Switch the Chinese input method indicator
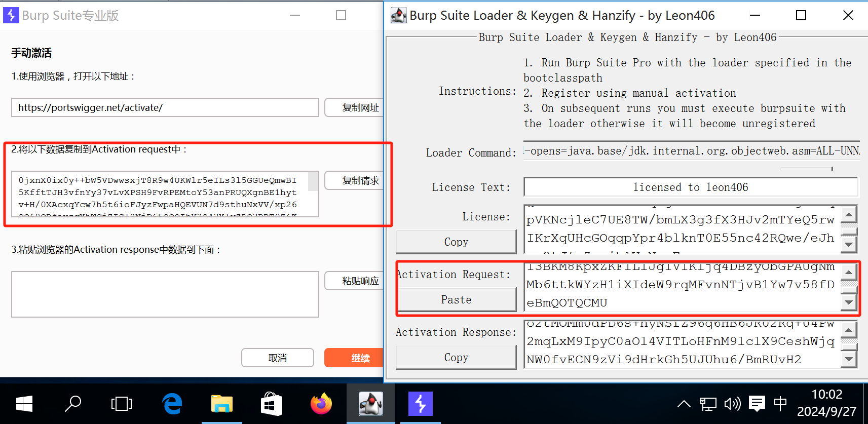868x424 pixels. tap(780, 404)
